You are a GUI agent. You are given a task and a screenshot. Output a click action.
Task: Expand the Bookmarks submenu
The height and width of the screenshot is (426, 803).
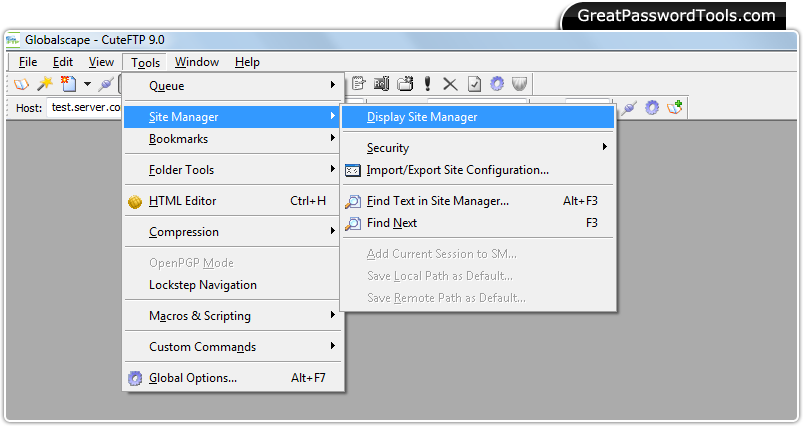pos(233,139)
